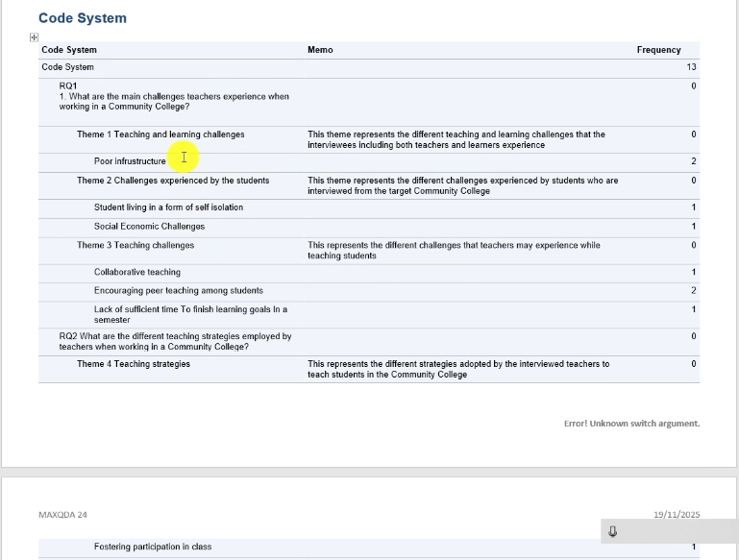Click the microphone icon in the gray bar

(x=612, y=531)
